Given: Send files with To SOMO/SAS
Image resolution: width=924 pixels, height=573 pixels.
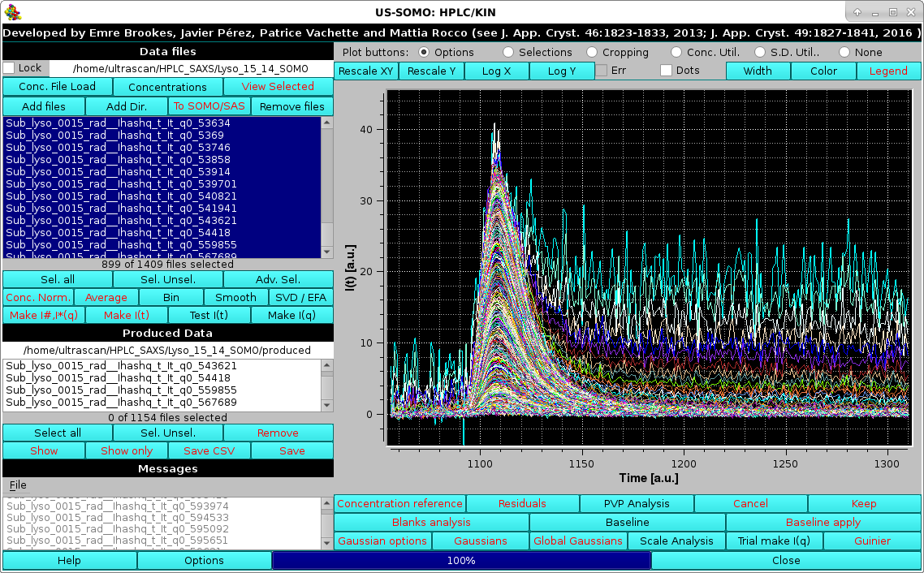Looking at the screenshot, I should pos(208,106).
